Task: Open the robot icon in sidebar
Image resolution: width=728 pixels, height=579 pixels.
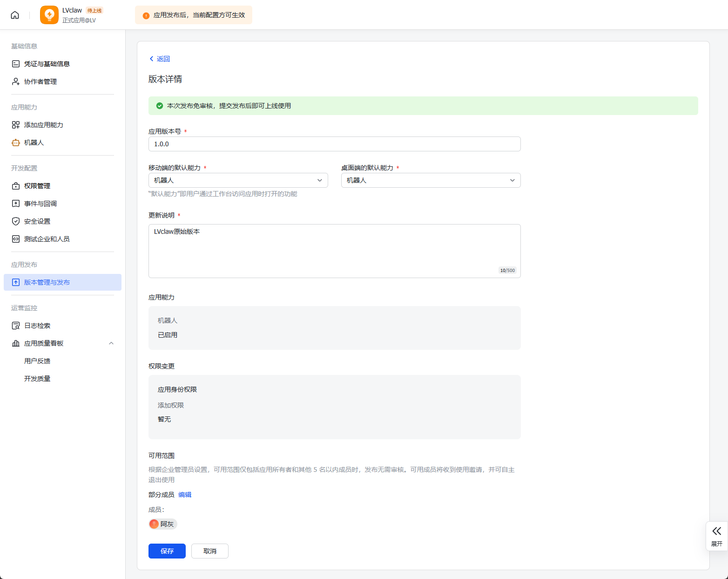Action: [x=16, y=143]
